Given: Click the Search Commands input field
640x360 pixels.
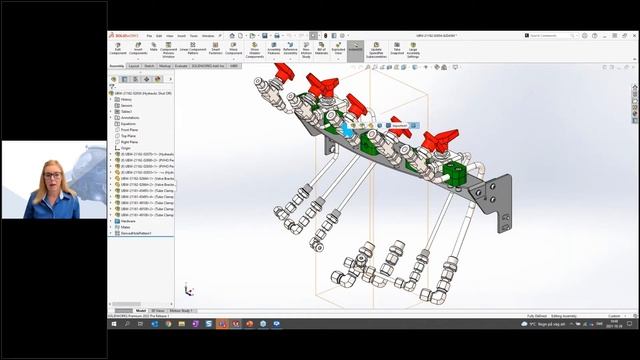Looking at the screenshot, I should coord(551,36).
